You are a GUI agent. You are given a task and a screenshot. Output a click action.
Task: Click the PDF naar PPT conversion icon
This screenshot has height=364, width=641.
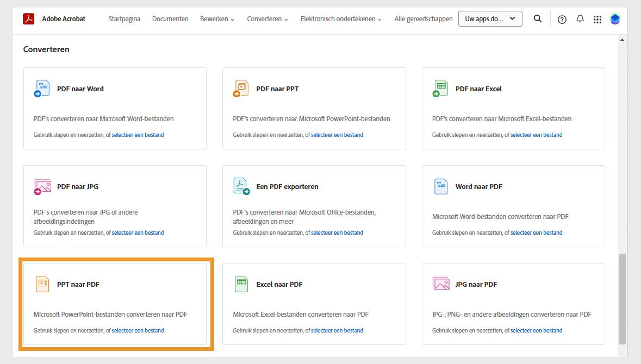tap(241, 89)
